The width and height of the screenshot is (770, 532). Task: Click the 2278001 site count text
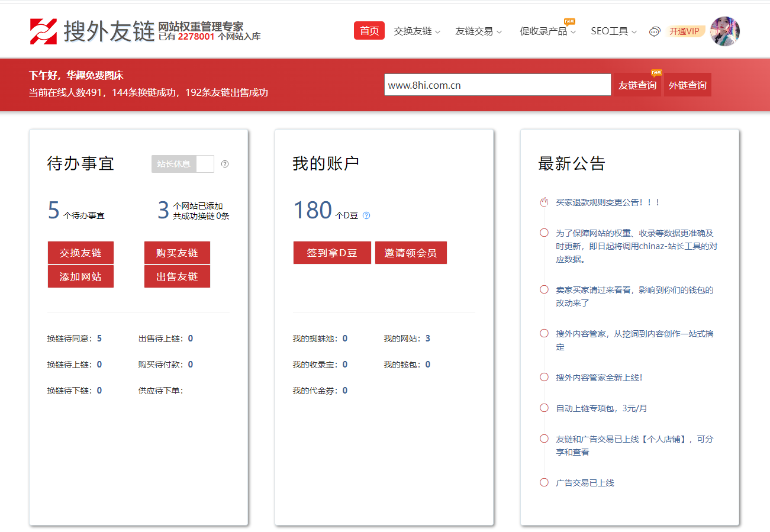196,36
